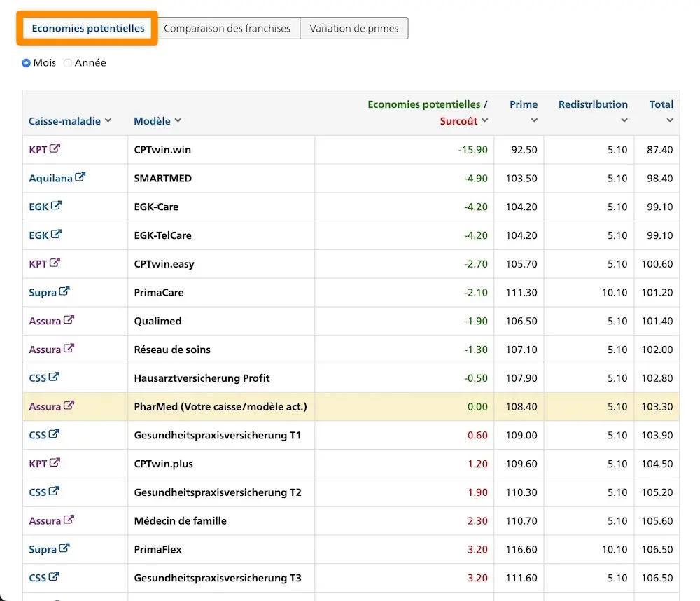700x601 pixels.
Task: Select the total value "103.30"
Action: tap(657, 407)
